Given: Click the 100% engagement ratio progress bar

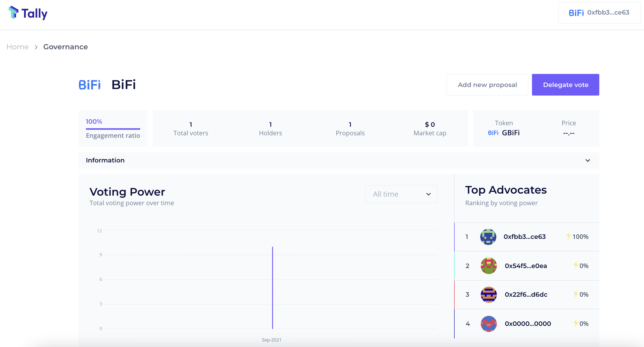Looking at the screenshot, I should (113, 129).
